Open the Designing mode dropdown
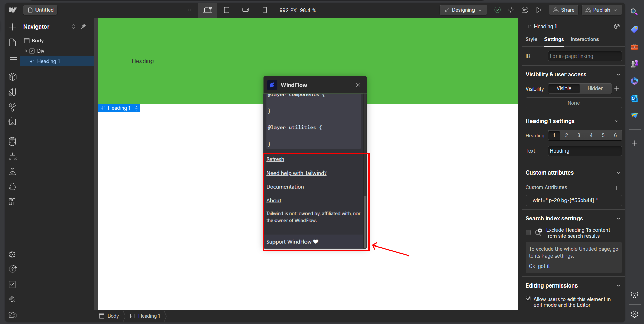 click(x=463, y=10)
